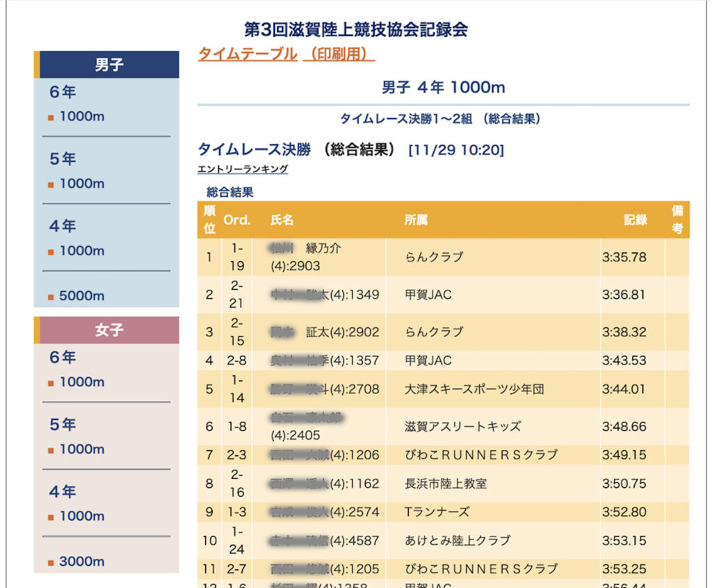Open the (印刷用) printable version link
This screenshot has width=712, height=588.
339,54
